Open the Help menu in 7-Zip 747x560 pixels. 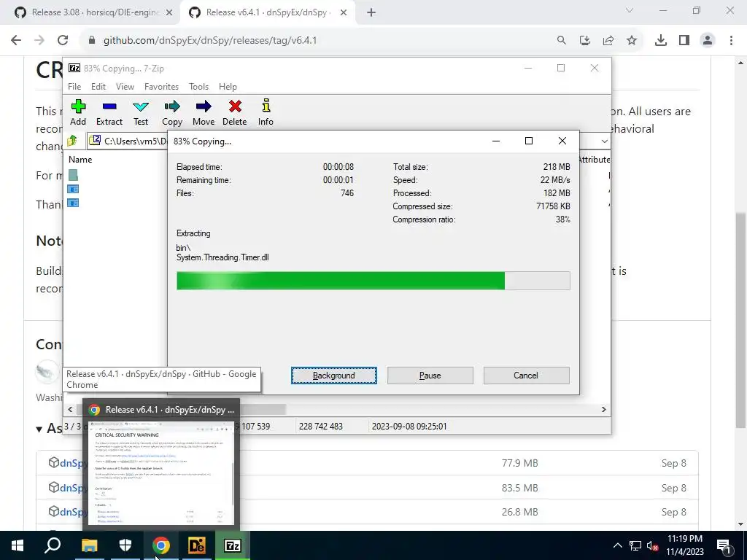[228, 87]
